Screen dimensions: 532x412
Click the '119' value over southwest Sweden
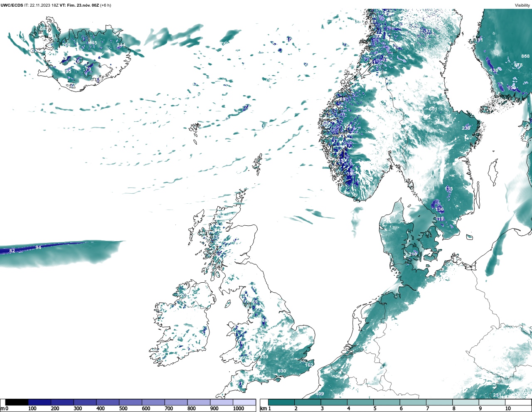(x=439, y=219)
